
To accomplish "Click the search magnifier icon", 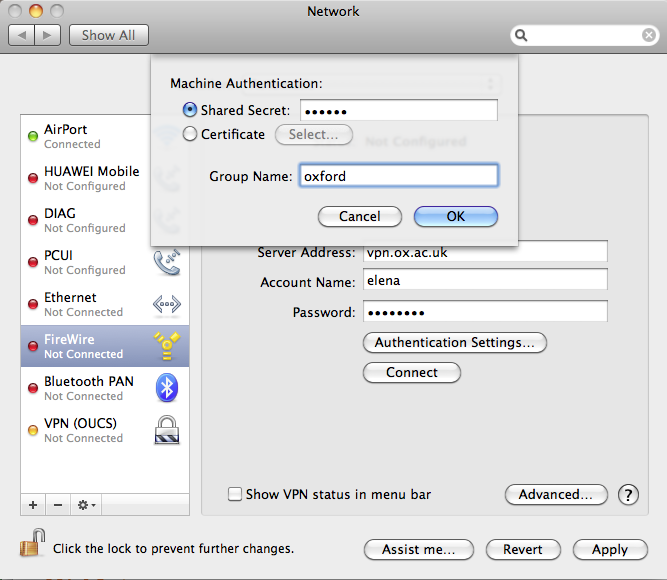I will (x=521, y=35).
